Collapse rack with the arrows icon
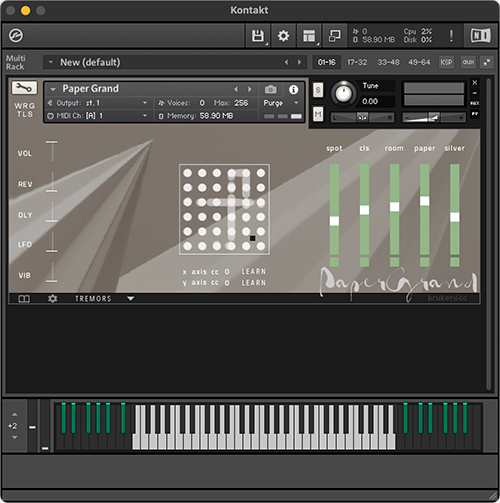This screenshot has width=500, height=503. [487, 62]
